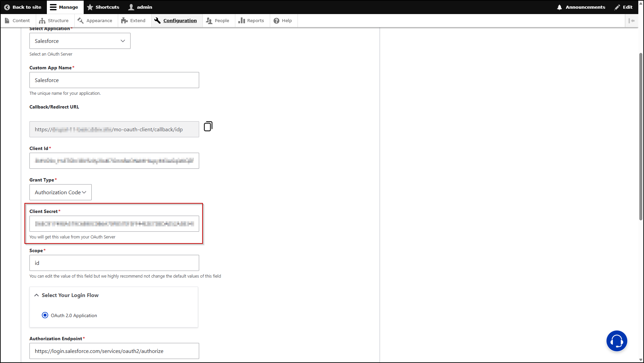Click the copy icon next to Callback/Redirect URL

(x=208, y=126)
